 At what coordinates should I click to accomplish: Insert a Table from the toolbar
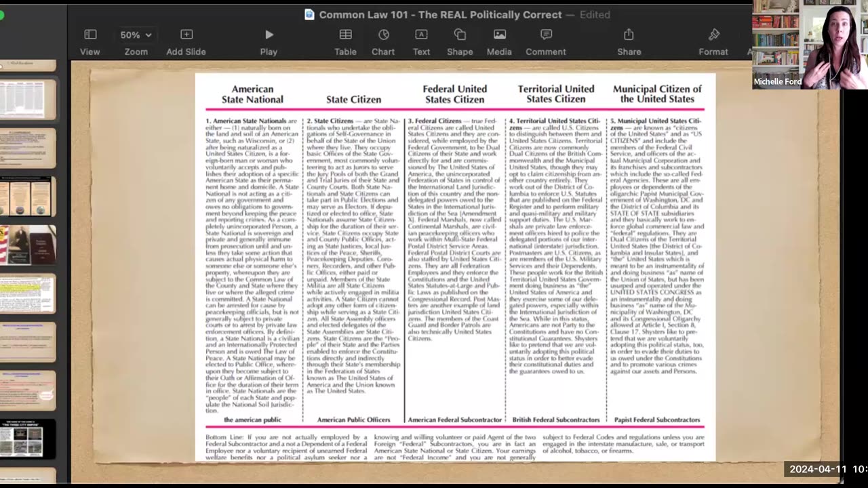[346, 35]
